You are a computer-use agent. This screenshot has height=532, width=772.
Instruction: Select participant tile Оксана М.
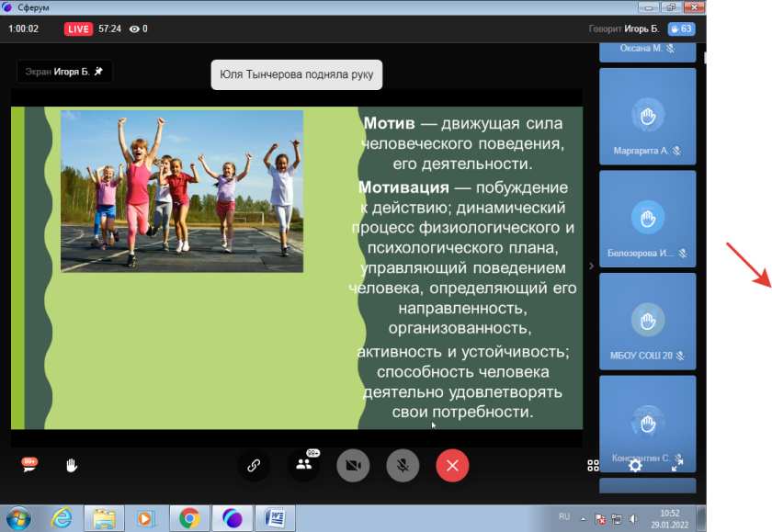click(647, 52)
